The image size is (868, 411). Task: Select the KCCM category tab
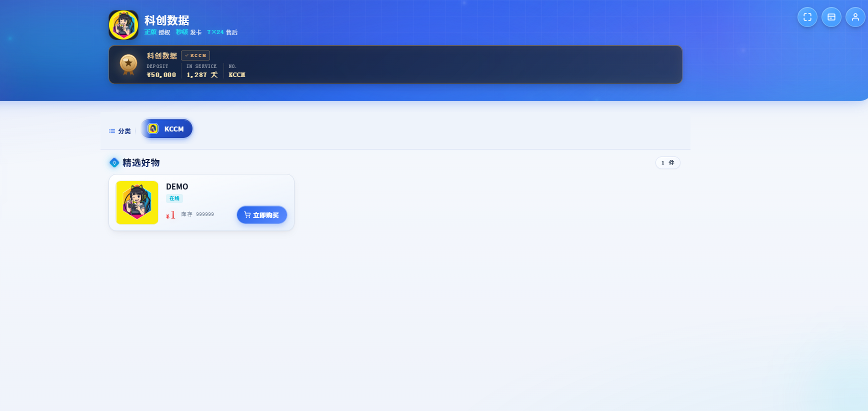coord(167,128)
